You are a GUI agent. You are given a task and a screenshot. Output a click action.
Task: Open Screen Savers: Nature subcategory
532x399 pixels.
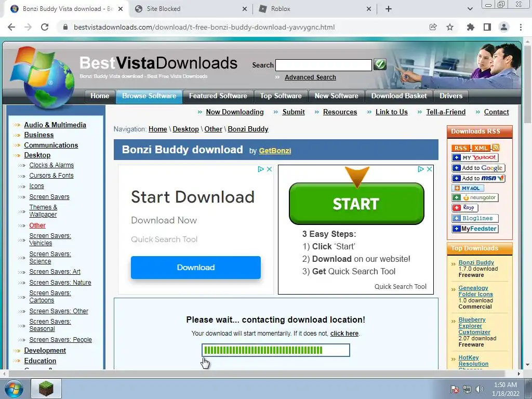(60, 282)
